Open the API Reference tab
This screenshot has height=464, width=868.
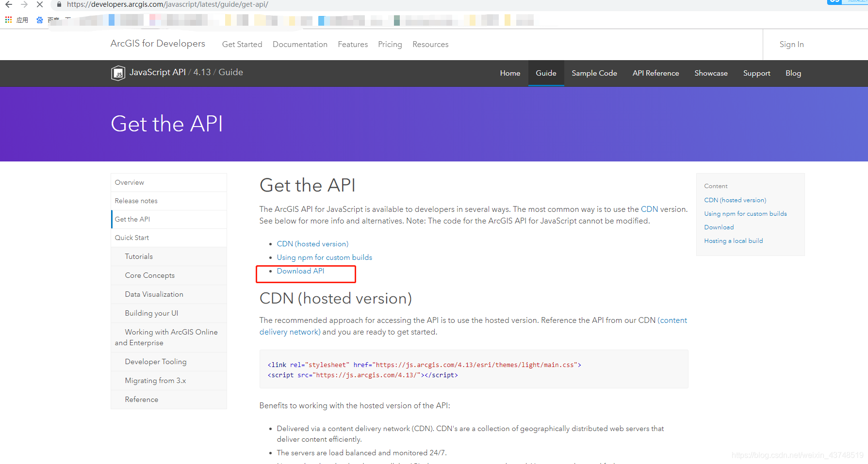(655, 73)
